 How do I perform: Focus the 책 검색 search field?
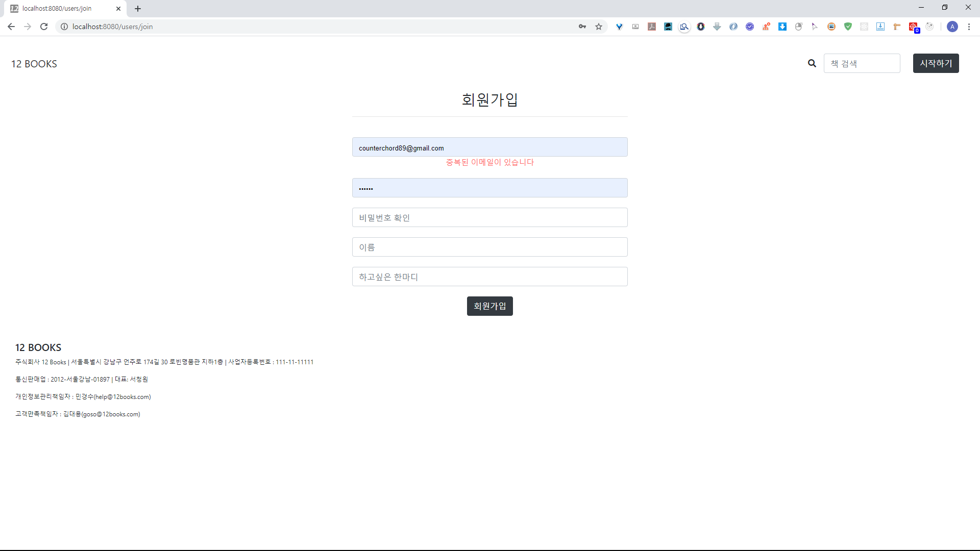coord(862,63)
